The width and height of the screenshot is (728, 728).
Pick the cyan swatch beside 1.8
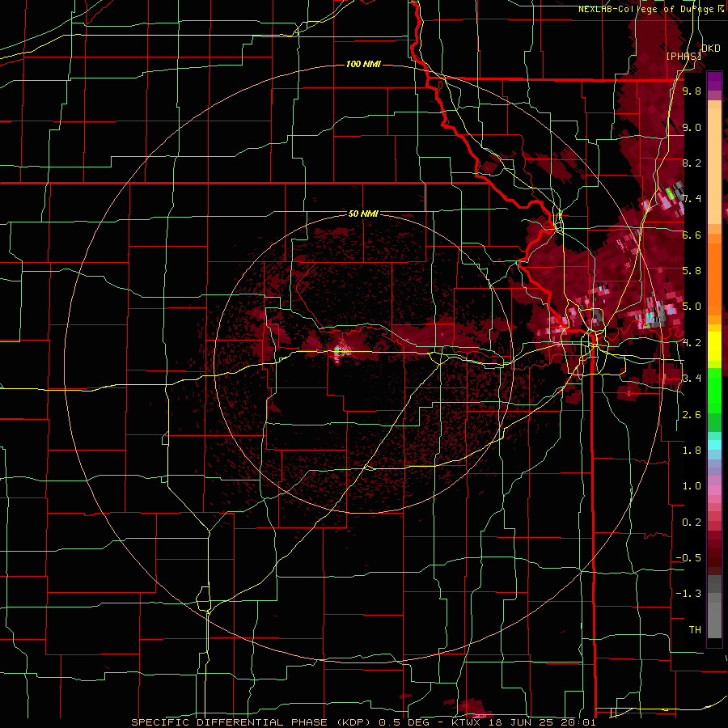click(x=714, y=445)
